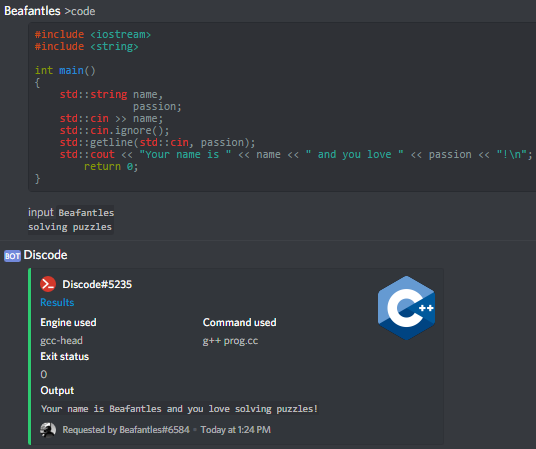Viewport: 536px width, 449px height.
Task: Click the 'std::cin >> name;' code line
Action: pyautogui.click(x=111, y=118)
